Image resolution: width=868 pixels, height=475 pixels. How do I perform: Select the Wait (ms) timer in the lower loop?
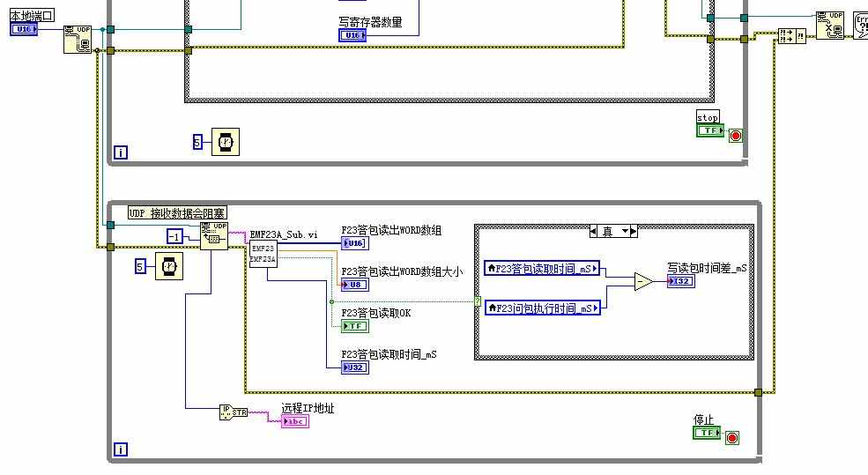click(169, 266)
